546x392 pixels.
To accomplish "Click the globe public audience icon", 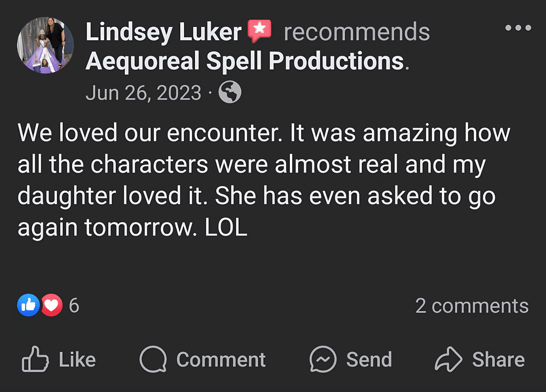I will coord(230,92).
